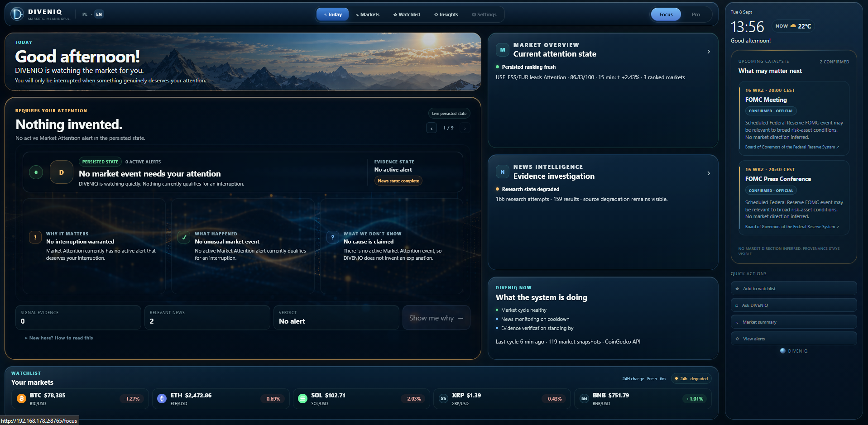Click the News Intelligence N icon
The height and width of the screenshot is (425, 868).
coord(503,172)
